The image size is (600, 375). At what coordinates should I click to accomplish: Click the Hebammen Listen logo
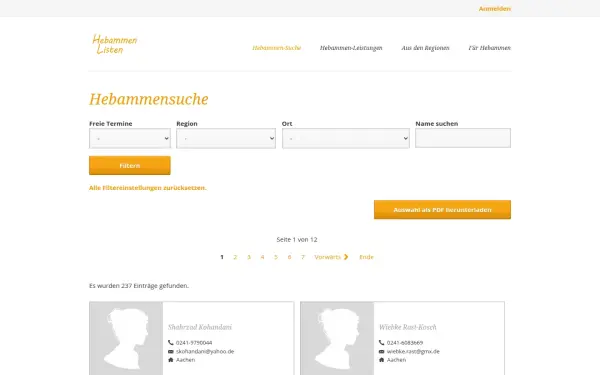(114, 44)
